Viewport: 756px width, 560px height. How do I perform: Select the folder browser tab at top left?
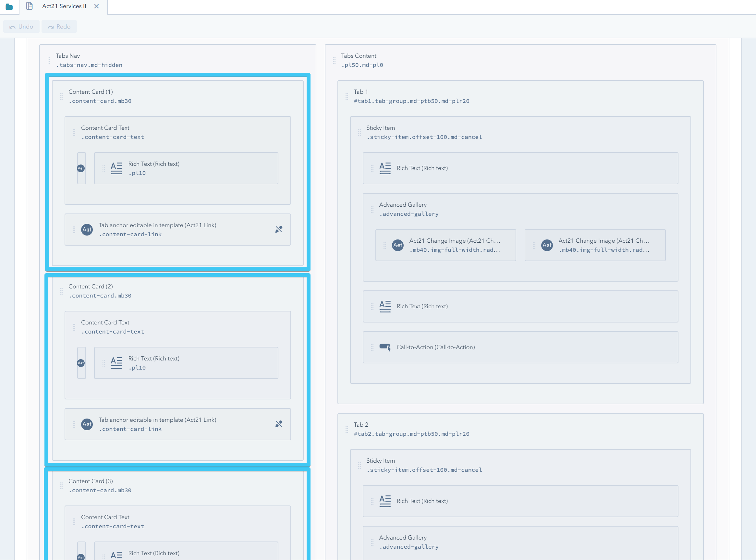9,6
